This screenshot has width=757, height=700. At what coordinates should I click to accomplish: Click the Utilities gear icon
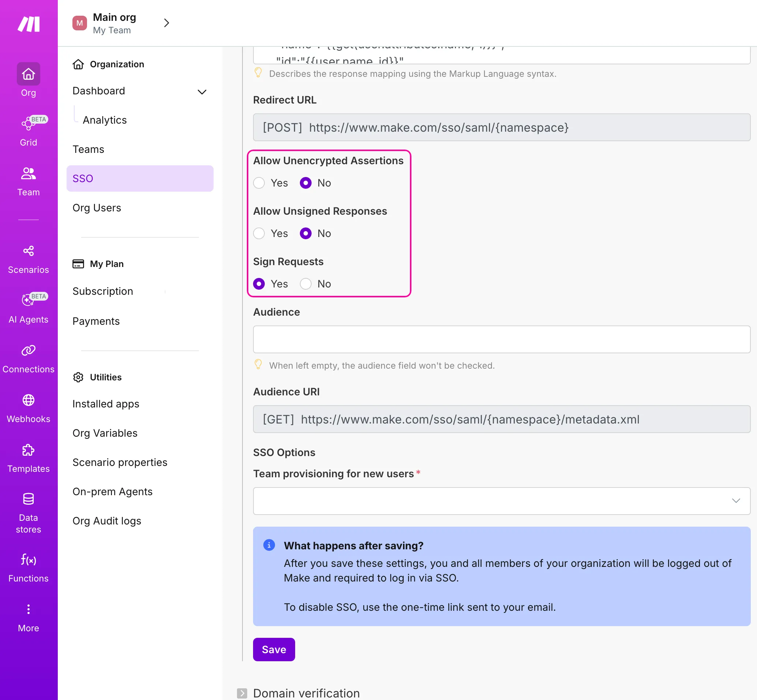(x=78, y=377)
